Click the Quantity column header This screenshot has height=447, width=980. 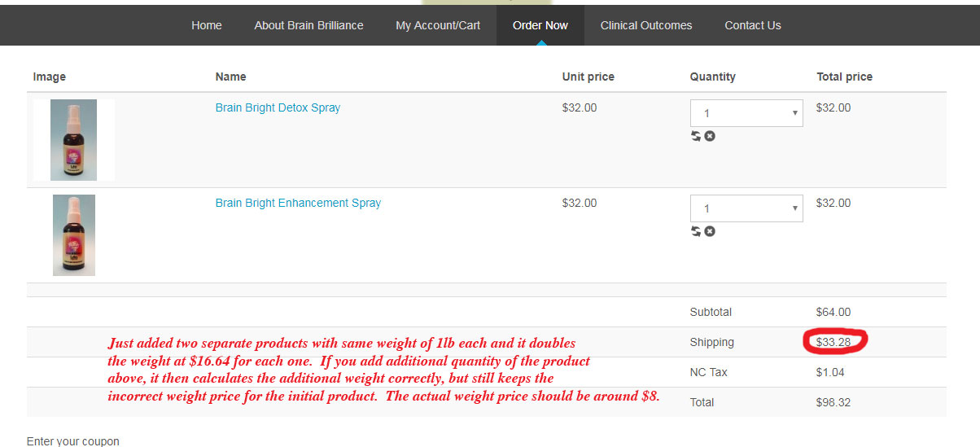pos(713,77)
